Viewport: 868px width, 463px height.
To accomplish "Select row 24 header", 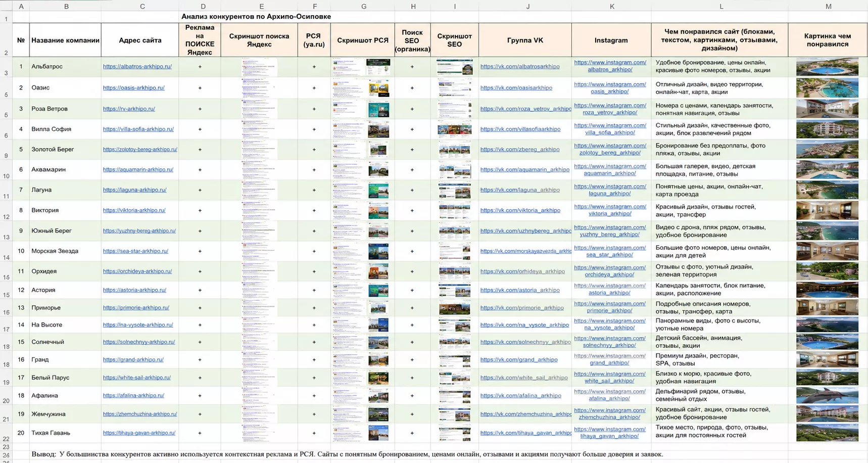I will tap(6, 454).
